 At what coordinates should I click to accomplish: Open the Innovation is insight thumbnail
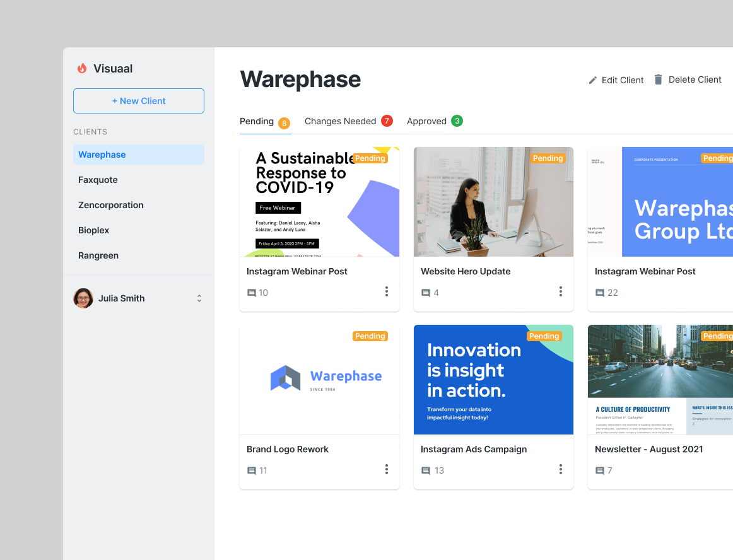[x=493, y=380]
